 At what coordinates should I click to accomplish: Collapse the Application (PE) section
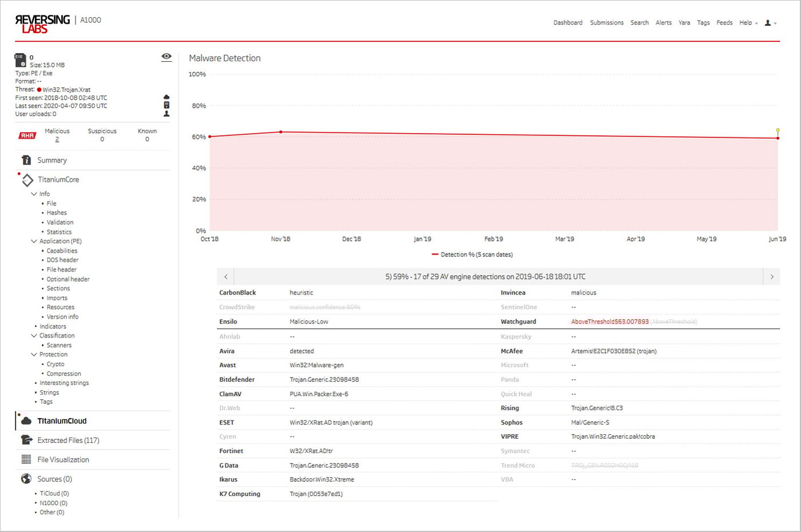click(x=34, y=241)
